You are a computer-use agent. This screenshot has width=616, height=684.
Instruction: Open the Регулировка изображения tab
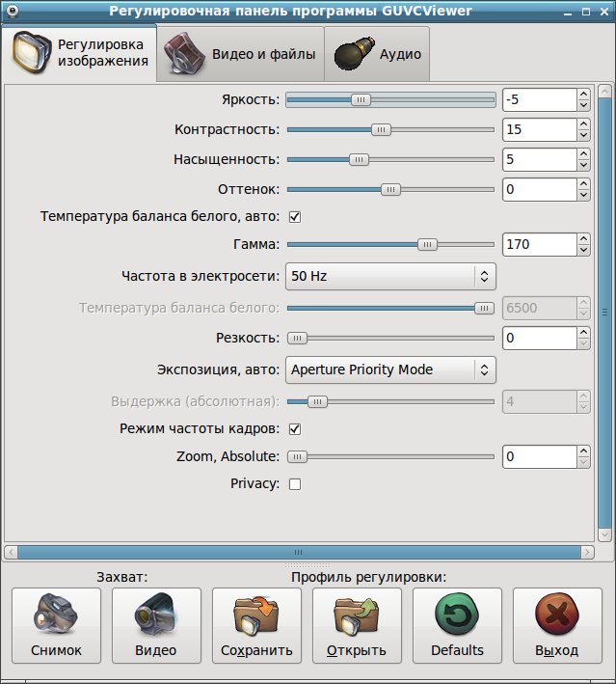79,53
